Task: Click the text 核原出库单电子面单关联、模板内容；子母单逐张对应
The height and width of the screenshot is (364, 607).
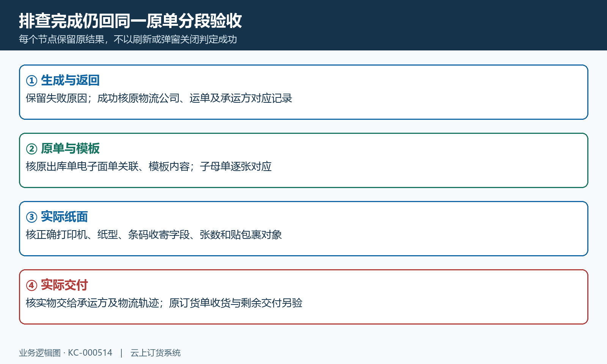Action: coord(149,166)
